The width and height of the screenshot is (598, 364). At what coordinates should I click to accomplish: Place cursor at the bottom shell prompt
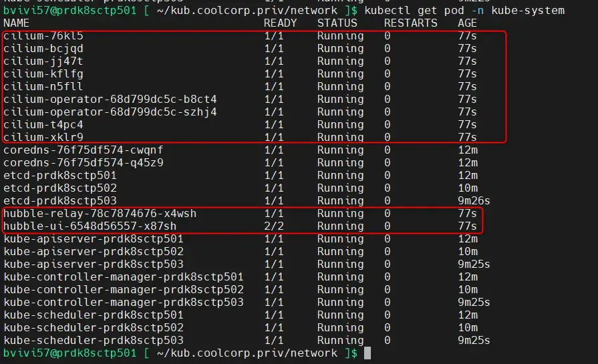click(x=367, y=353)
